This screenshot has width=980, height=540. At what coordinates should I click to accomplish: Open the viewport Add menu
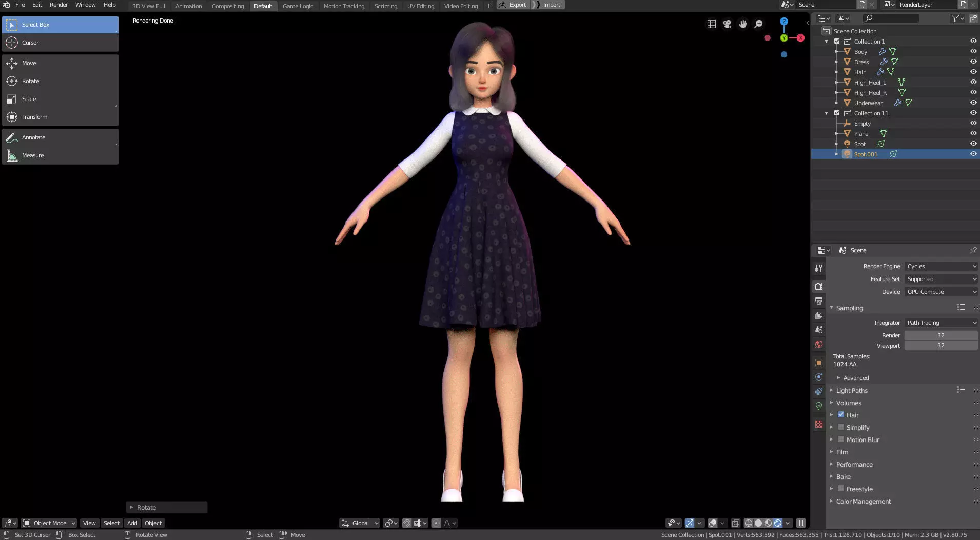point(132,523)
